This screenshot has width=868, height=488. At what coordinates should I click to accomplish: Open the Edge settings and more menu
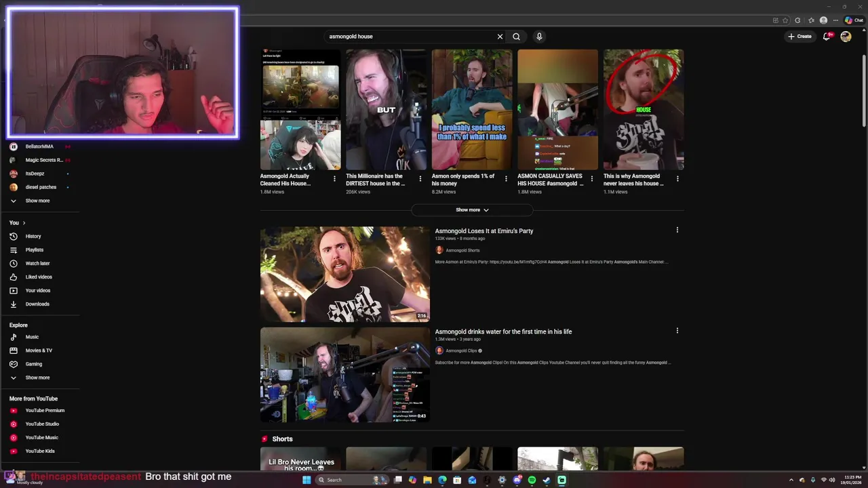835,20
